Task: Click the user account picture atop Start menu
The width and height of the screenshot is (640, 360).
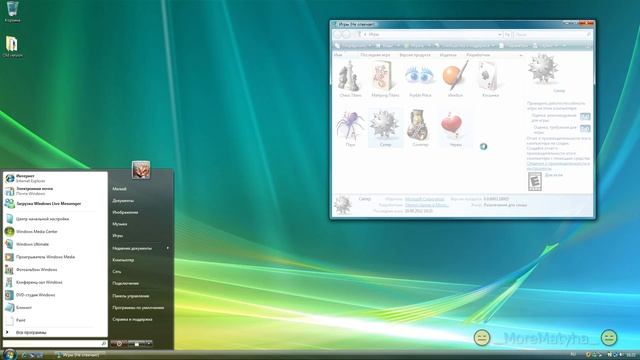Action: coord(141,169)
